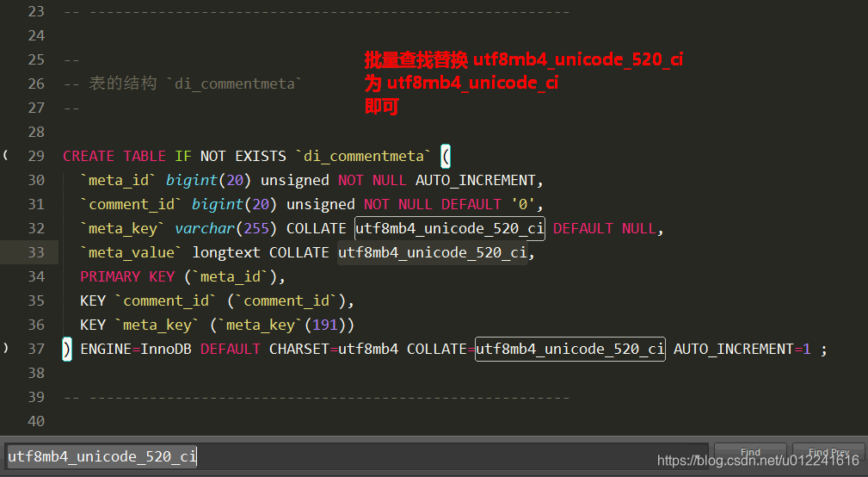
Task: Click longtext on line 33
Action: [226, 252]
